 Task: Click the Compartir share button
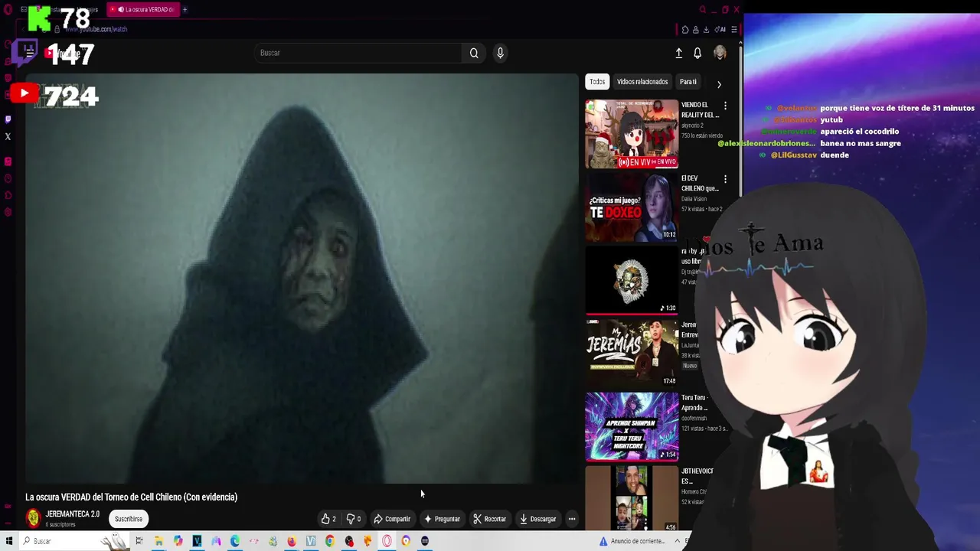pyautogui.click(x=392, y=519)
